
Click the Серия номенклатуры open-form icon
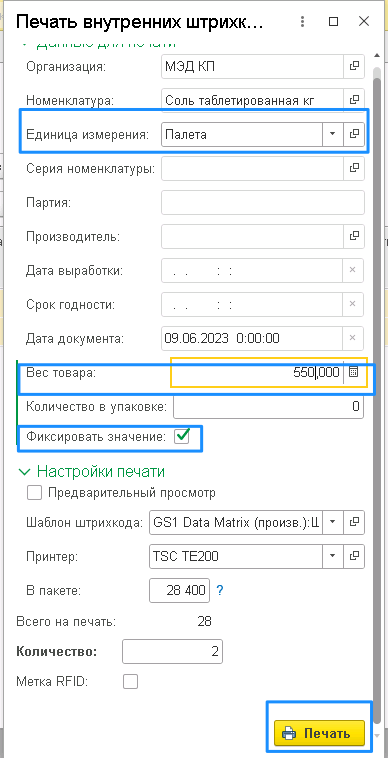point(354,168)
